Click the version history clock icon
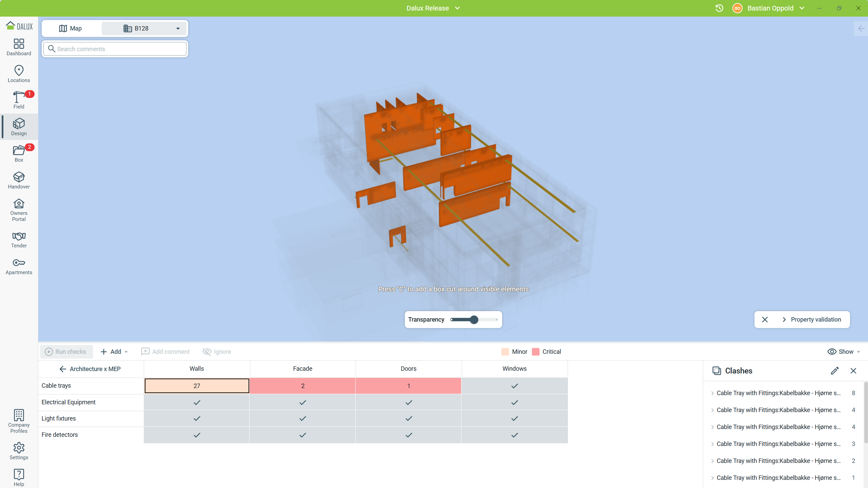The image size is (868, 488). [719, 8]
